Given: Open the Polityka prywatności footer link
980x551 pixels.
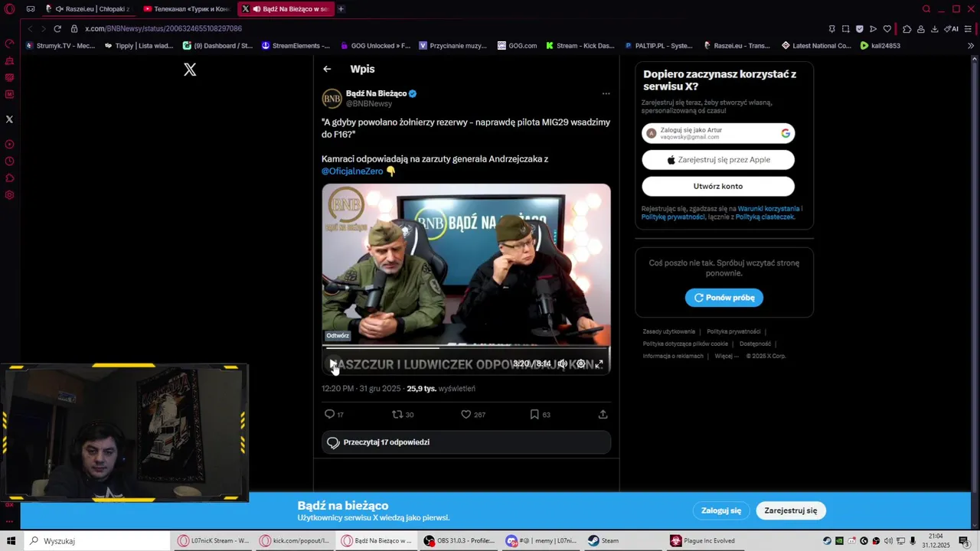Looking at the screenshot, I should [x=733, y=331].
